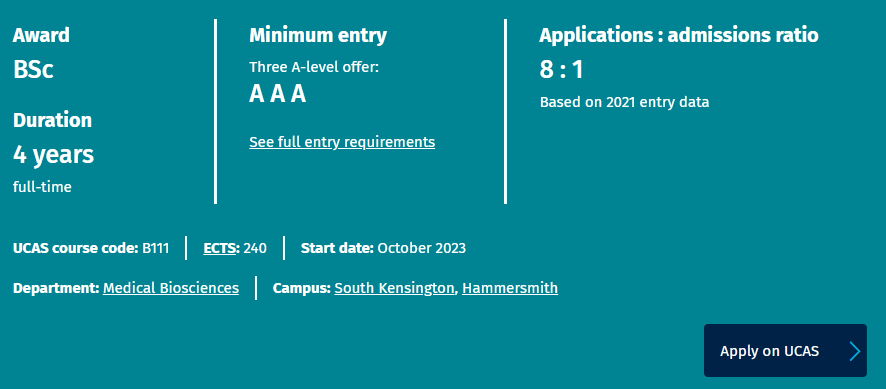Follow the ECTS link

click(219, 248)
